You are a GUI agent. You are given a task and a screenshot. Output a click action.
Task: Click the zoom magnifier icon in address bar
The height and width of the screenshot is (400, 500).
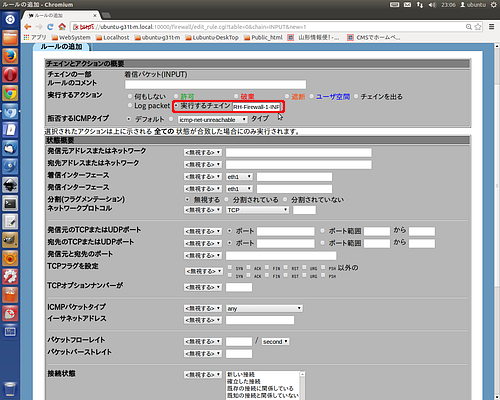[x=469, y=27]
